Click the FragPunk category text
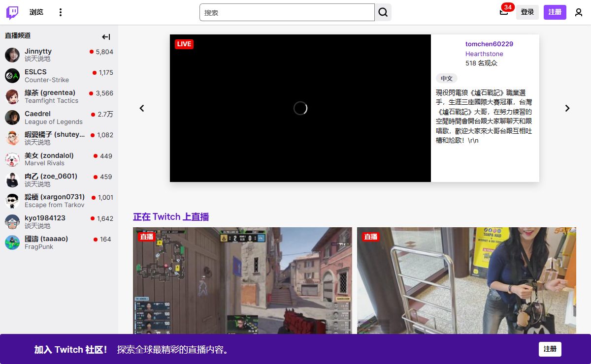Image resolution: width=591 pixels, height=364 pixels. click(39, 246)
